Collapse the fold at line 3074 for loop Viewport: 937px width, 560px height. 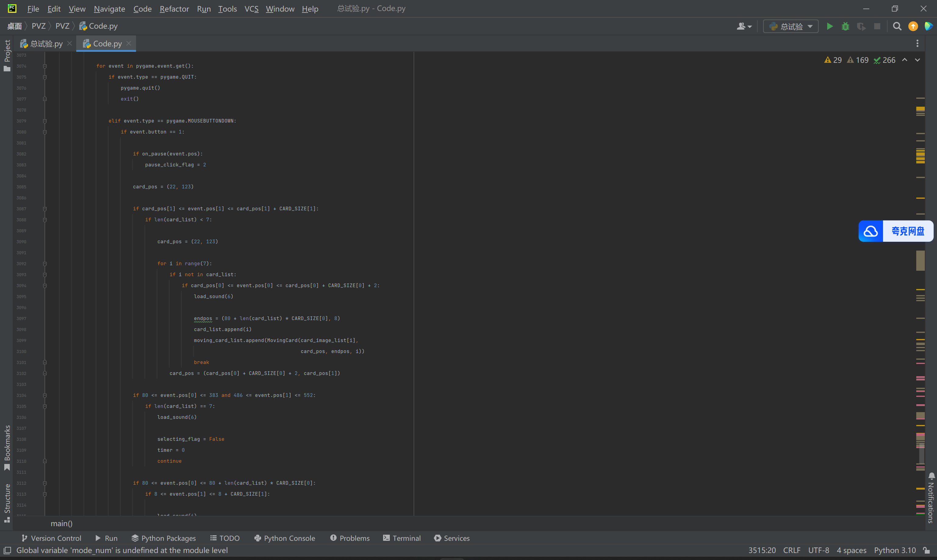[x=45, y=66]
